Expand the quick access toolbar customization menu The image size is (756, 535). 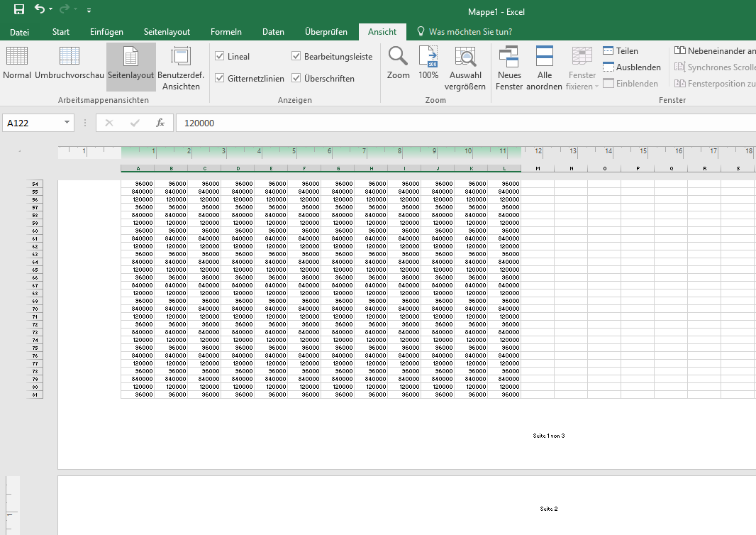coord(89,11)
